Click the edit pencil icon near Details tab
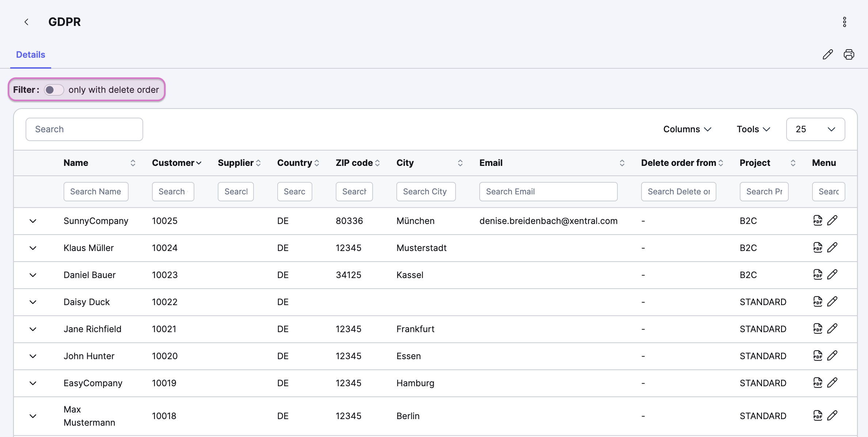 click(x=827, y=54)
